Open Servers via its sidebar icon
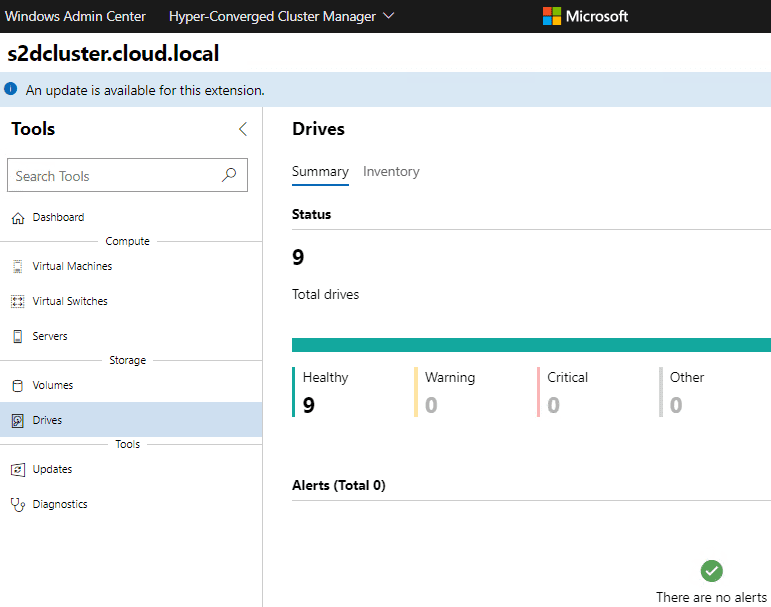The height and width of the screenshot is (607, 771). click(x=17, y=336)
